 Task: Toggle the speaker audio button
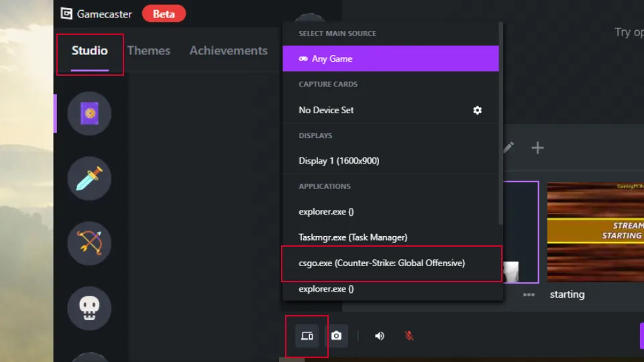tap(380, 336)
